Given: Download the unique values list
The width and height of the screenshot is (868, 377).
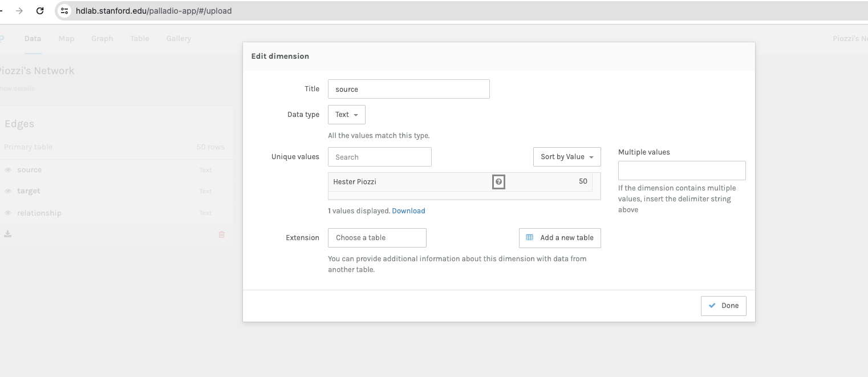Looking at the screenshot, I should point(408,211).
